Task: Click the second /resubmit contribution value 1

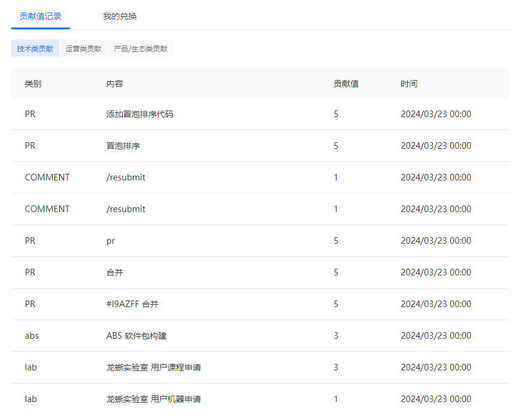Action: [x=335, y=209]
